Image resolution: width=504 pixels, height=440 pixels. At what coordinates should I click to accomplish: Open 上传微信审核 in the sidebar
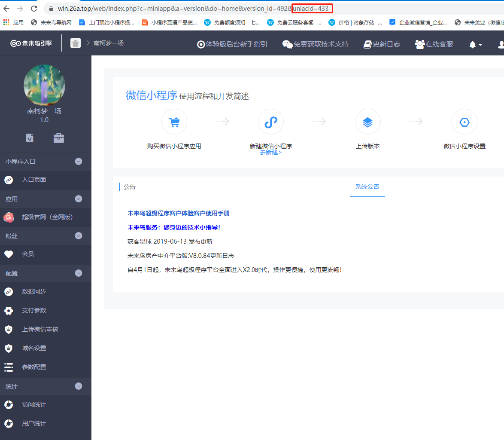click(46, 330)
